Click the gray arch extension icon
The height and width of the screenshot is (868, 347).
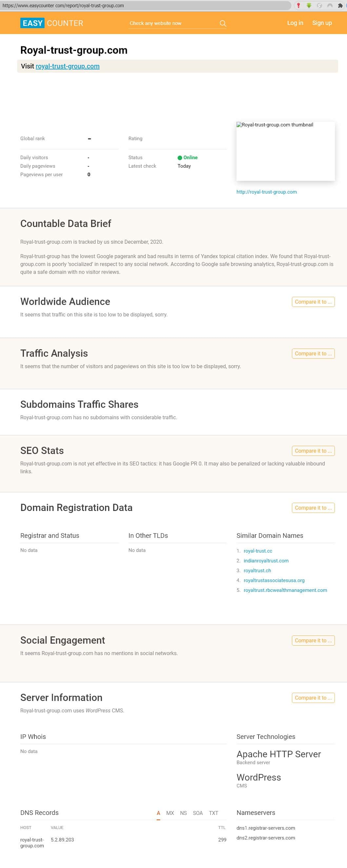(329, 5)
